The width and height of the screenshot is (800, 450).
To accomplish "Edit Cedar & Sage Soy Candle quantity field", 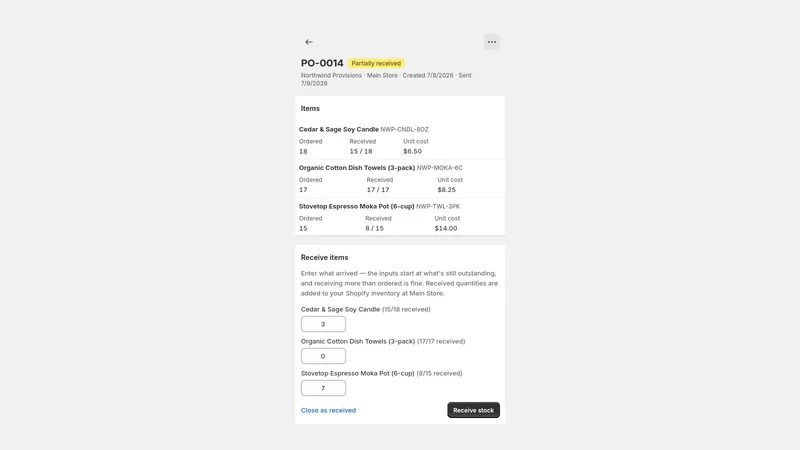I will 323,324.
